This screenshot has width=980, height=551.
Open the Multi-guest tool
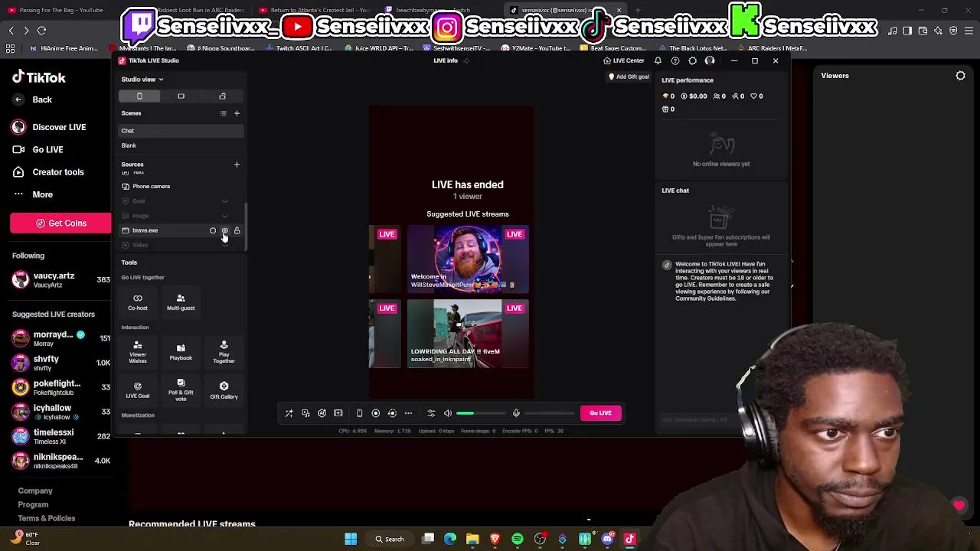pos(181,302)
